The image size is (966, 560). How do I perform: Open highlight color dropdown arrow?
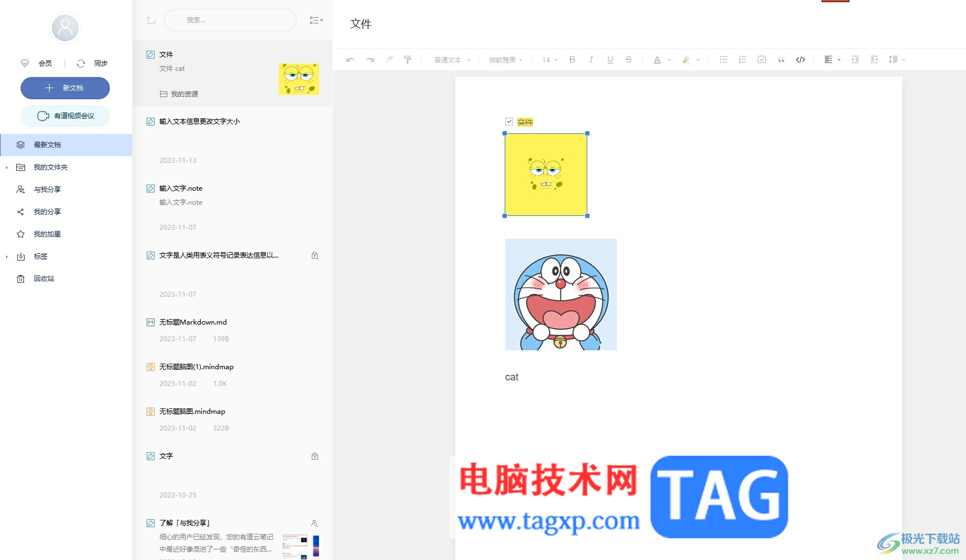pyautogui.click(x=698, y=60)
